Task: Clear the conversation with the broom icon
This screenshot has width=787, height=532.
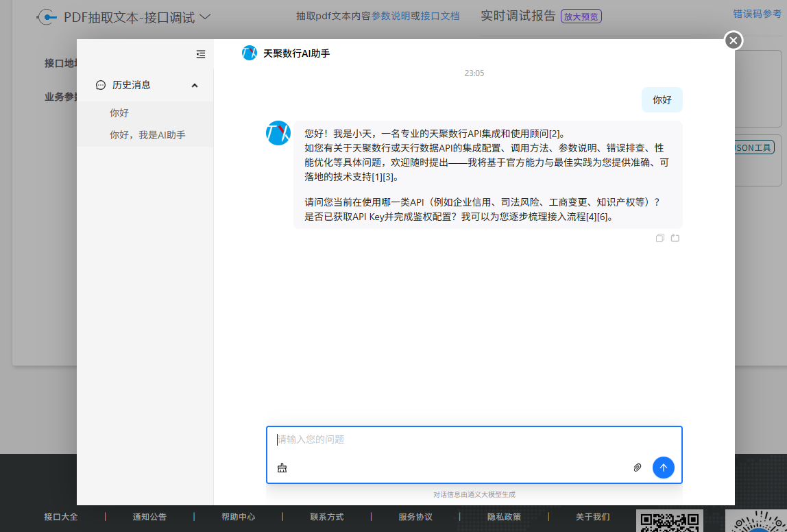Action: point(282,468)
